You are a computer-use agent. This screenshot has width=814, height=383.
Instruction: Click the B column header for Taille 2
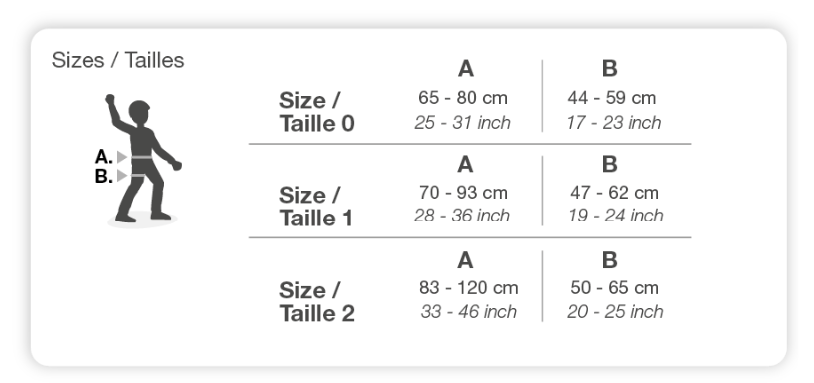tap(609, 259)
